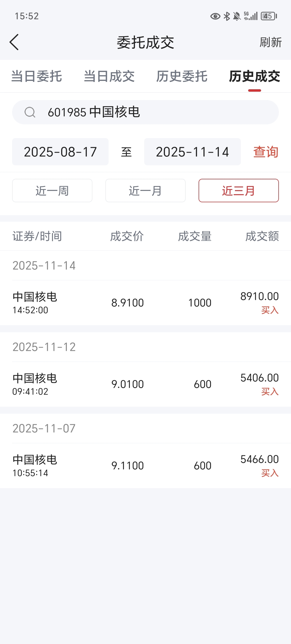Viewport: 291px width, 644px height.
Task: Tap the battery indicator icon
Action: point(269,16)
